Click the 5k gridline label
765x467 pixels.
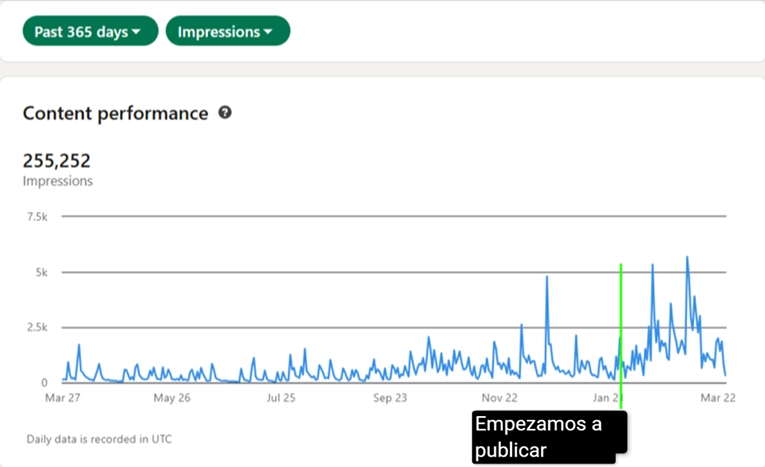click(41, 272)
